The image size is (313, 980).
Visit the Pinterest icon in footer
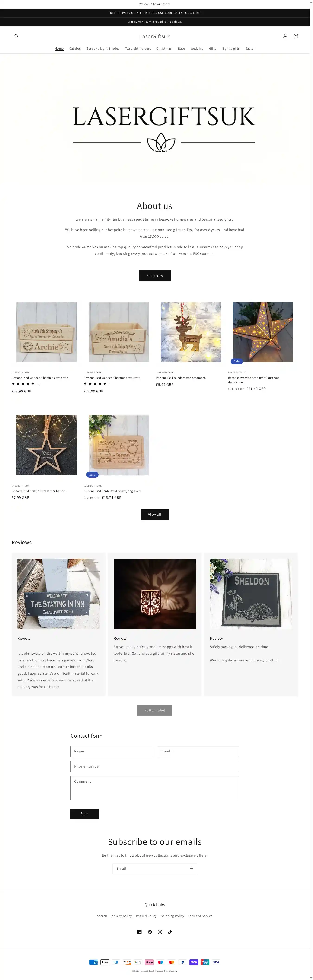pos(150,932)
